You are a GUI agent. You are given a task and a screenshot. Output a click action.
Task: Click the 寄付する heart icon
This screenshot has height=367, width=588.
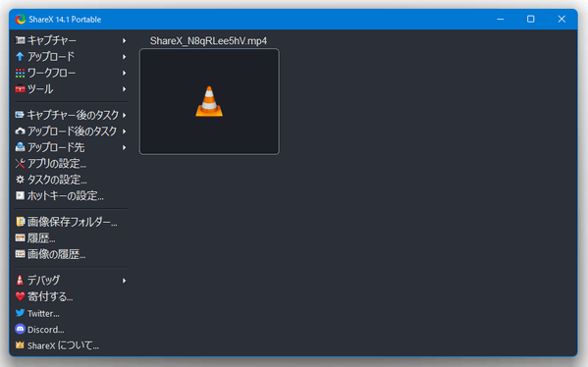[20, 296]
